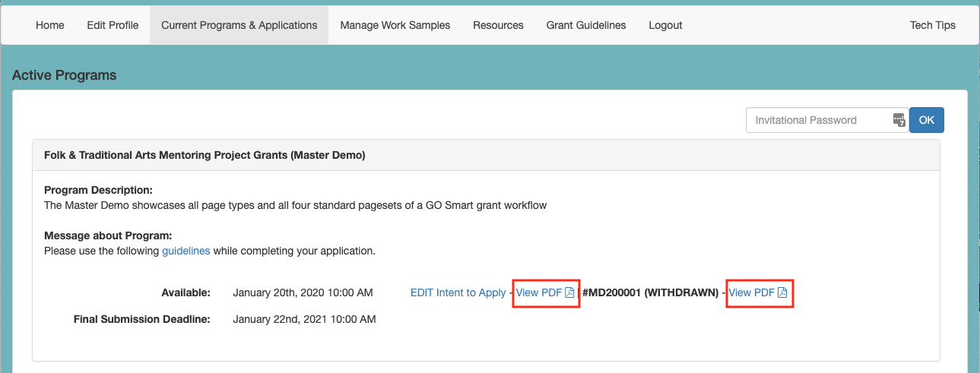Open View PDF link for application #MD200001

pyautogui.click(x=752, y=292)
